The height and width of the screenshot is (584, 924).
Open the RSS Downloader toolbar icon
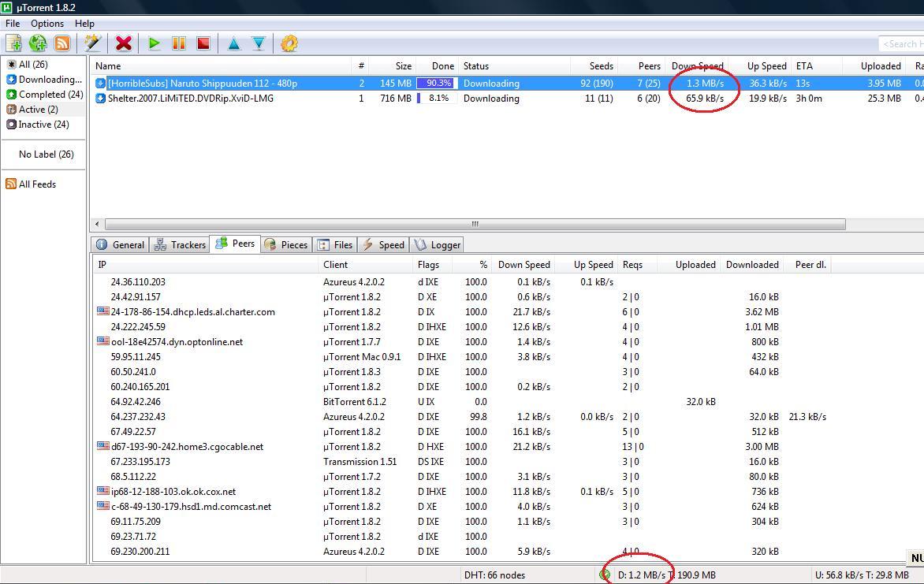(x=61, y=43)
